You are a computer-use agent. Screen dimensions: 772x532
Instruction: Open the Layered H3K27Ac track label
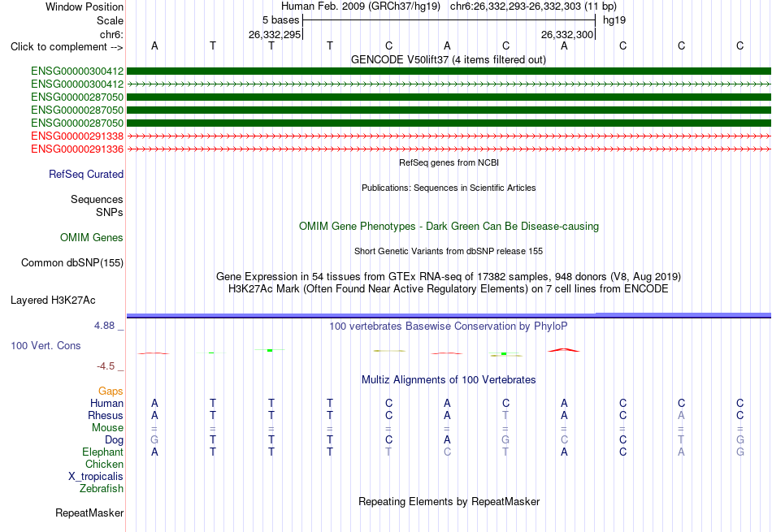pyautogui.click(x=53, y=301)
